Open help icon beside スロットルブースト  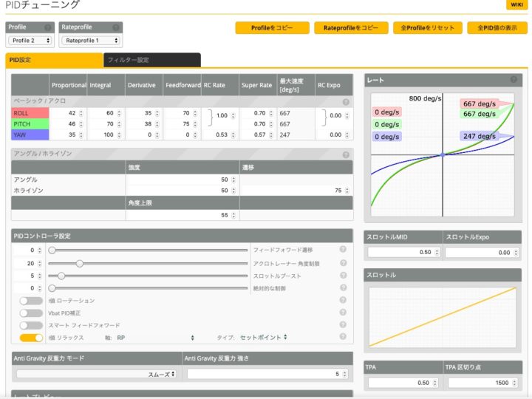click(x=343, y=275)
